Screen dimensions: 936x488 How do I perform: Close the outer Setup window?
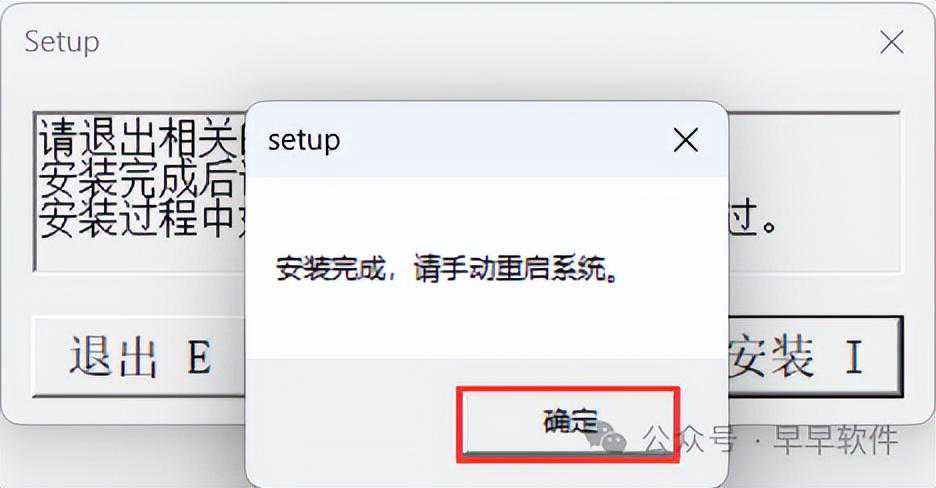[892, 42]
